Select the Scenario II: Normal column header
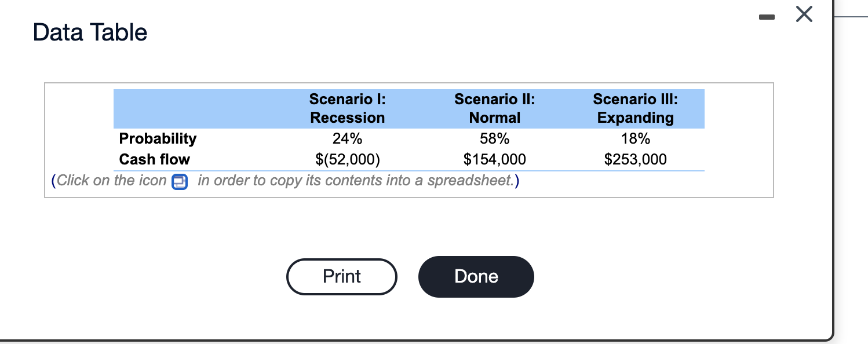Viewport: 868px width, 344px height. click(494, 108)
